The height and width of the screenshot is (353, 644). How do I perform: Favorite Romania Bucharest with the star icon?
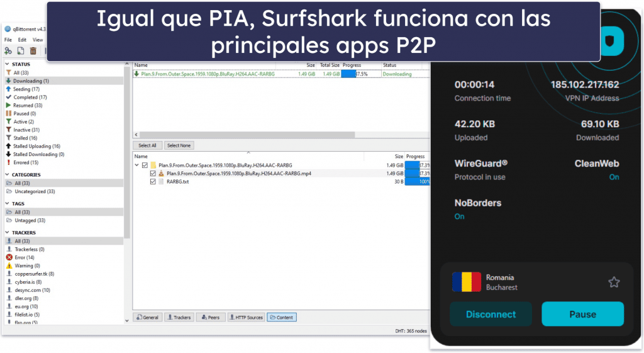click(x=614, y=283)
